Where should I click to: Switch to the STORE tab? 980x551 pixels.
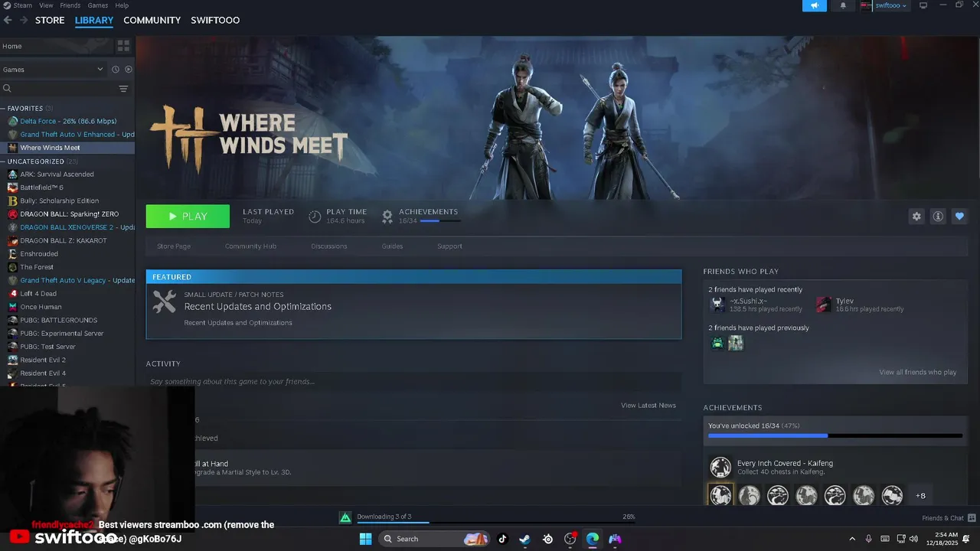coord(50,20)
